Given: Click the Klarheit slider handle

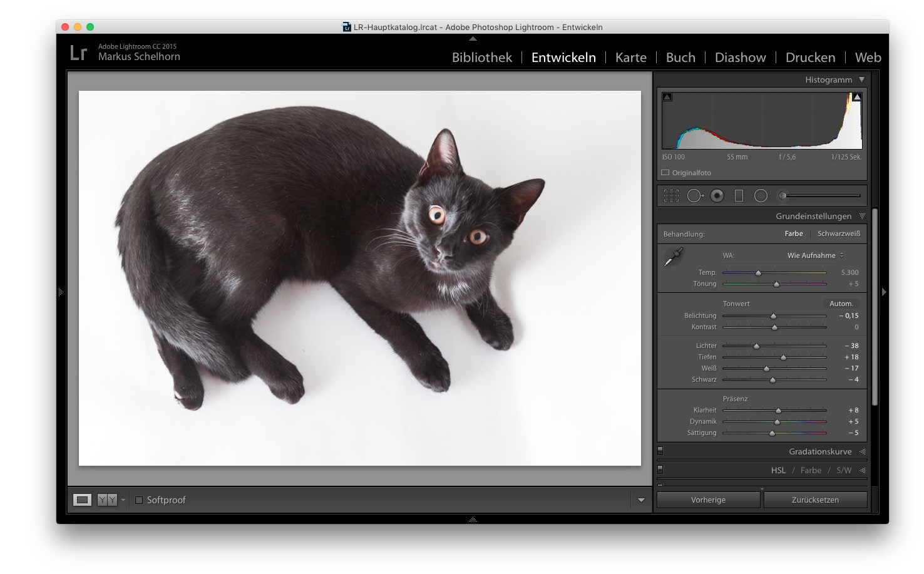Looking at the screenshot, I should coord(778,411).
